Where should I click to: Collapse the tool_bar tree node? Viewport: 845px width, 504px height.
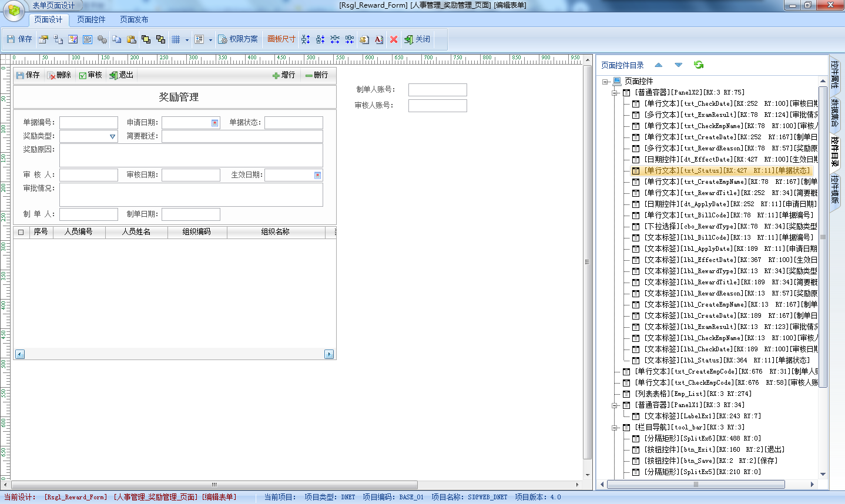(x=615, y=428)
